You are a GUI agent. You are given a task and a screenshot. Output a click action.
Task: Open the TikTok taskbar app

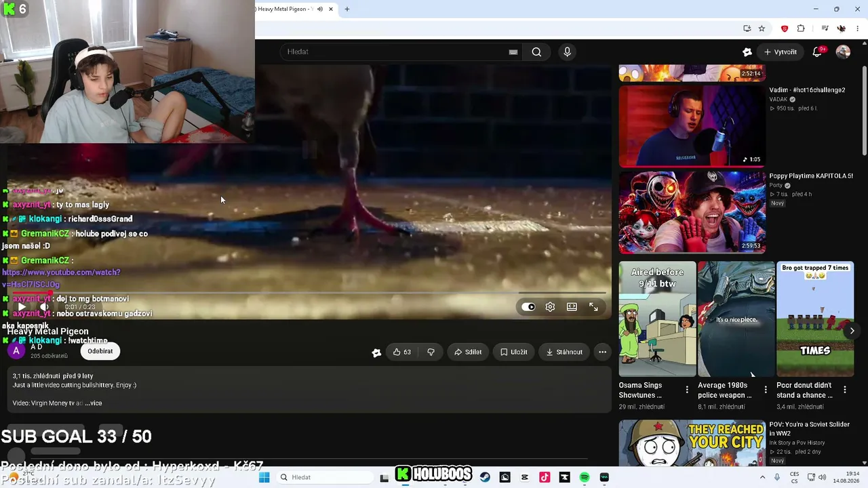[x=545, y=477]
